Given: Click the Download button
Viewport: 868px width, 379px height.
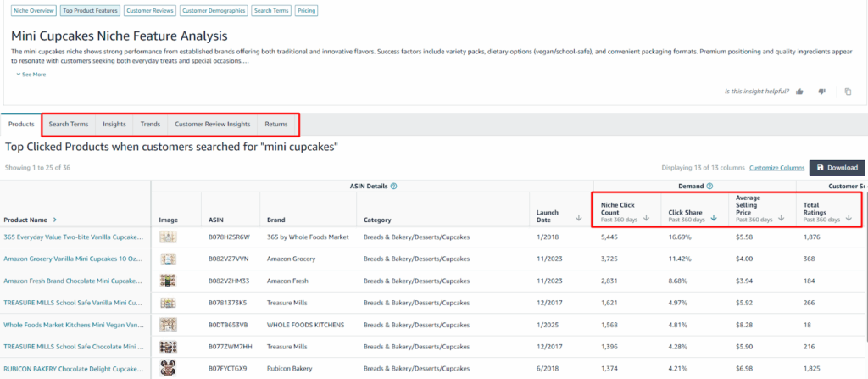Looking at the screenshot, I should [837, 167].
